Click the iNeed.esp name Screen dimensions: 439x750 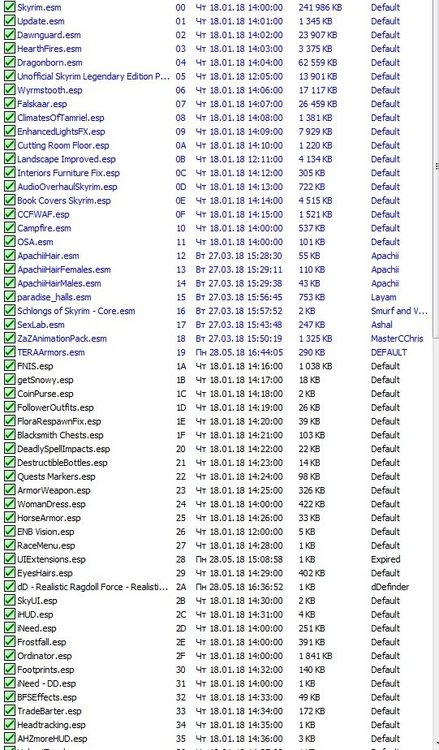pos(37,628)
